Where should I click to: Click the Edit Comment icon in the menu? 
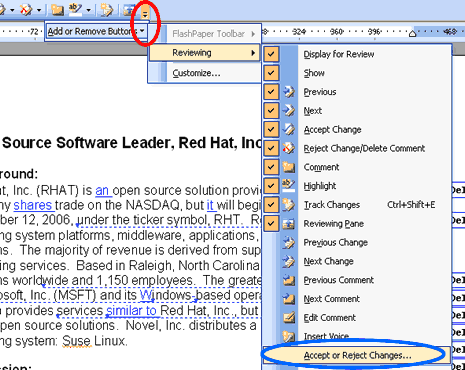pos(288,317)
